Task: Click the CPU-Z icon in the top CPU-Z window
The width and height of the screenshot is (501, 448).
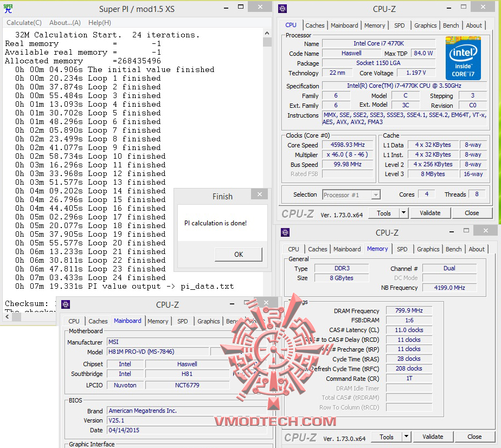Action: pyautogui.click(x=282, y=9)
